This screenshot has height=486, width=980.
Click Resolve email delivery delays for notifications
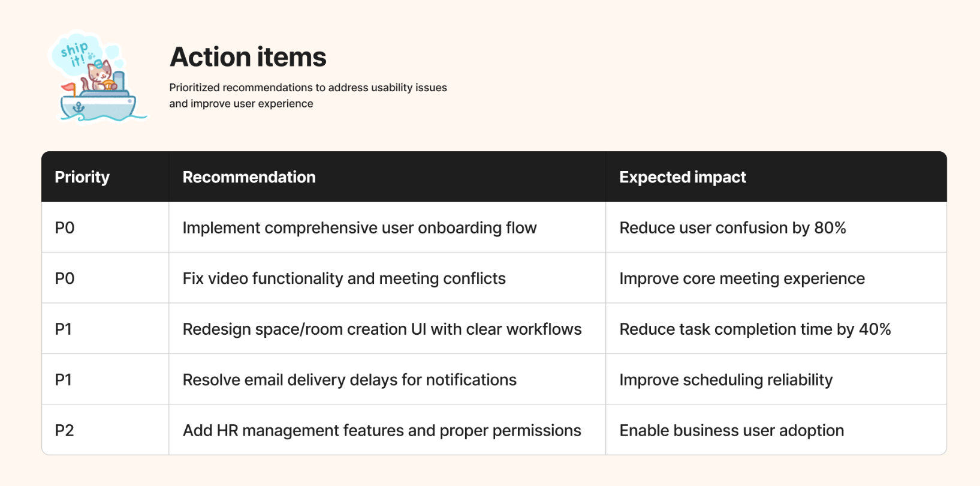[x=349, y=380]
